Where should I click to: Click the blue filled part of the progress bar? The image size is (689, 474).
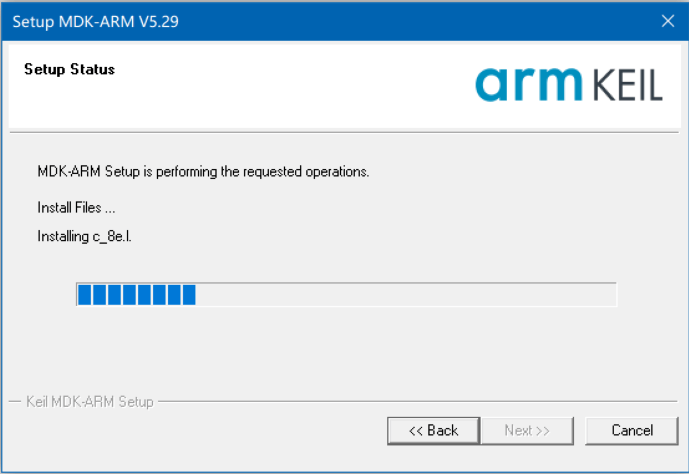tap(136, 294)
